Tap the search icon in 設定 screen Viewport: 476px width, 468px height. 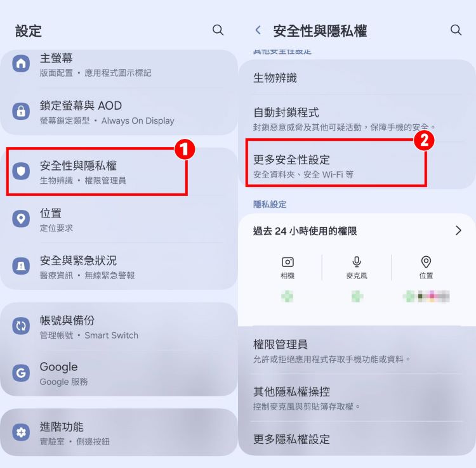(x=218, y=30)
